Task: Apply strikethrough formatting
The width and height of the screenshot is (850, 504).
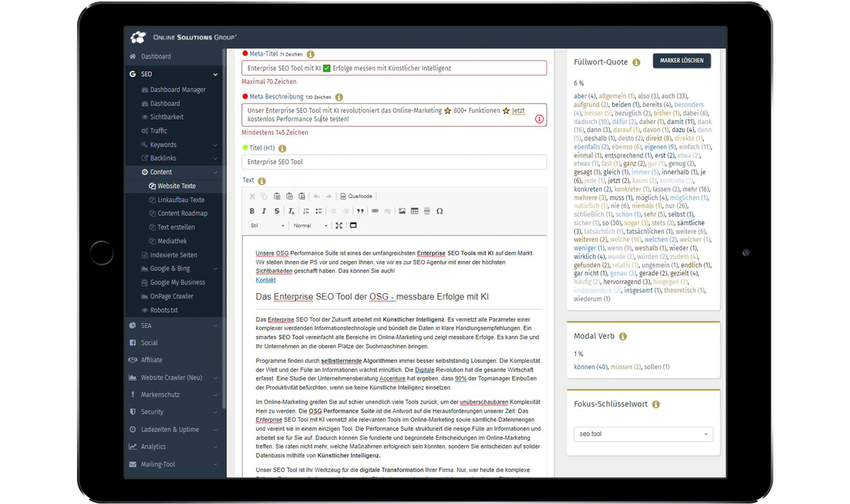Action: click(277, 211)
